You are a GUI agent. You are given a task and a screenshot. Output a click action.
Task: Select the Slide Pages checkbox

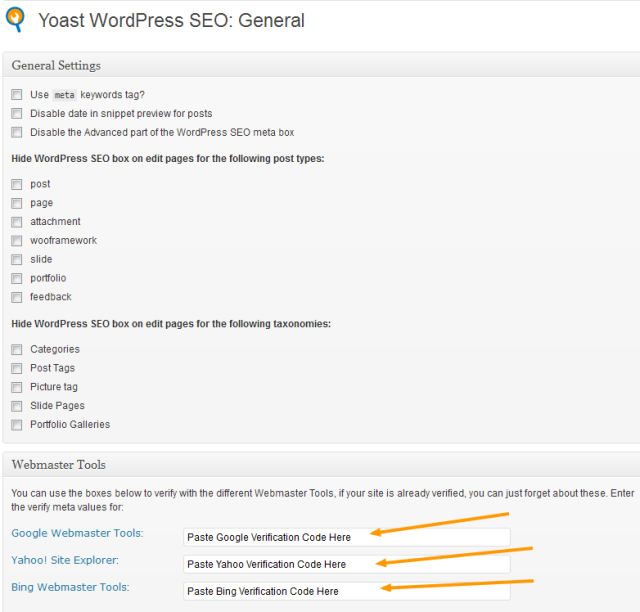point(17,406)
